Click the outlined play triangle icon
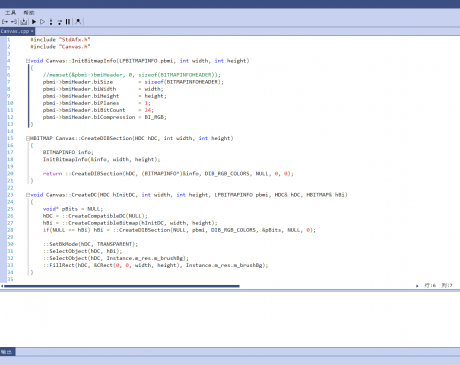The image size is (460, 365). pyautogui.click(x=42, y=22)
